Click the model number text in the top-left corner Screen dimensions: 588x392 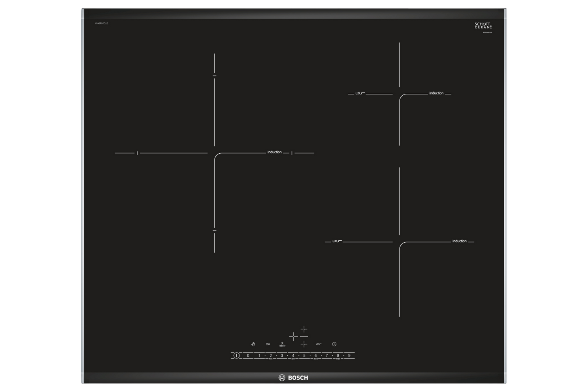(102, 24)
